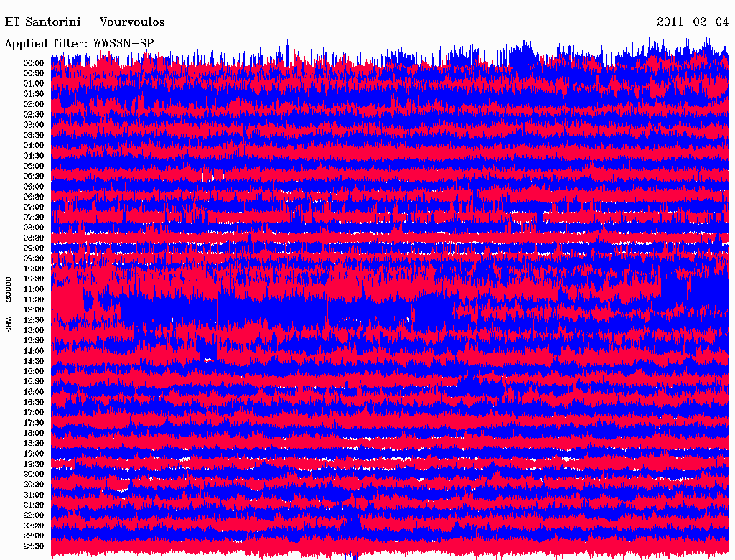Select the 00:00 time marker

[34, 63]
